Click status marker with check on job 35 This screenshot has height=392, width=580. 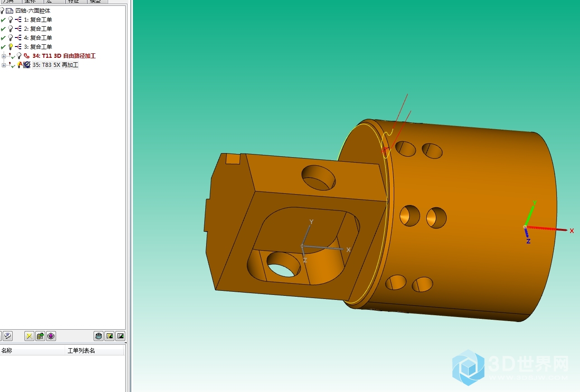pyautogui.click(x=12, y=65)
